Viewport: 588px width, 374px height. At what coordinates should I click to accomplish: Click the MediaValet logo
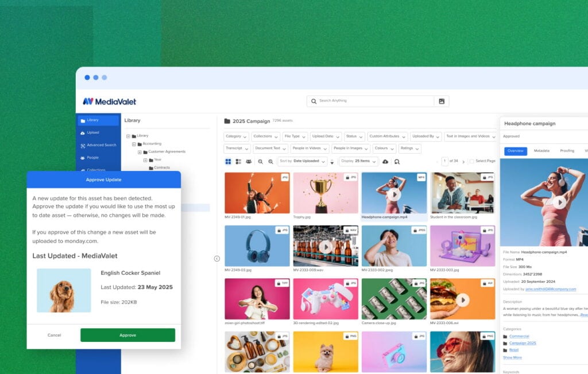110,102
